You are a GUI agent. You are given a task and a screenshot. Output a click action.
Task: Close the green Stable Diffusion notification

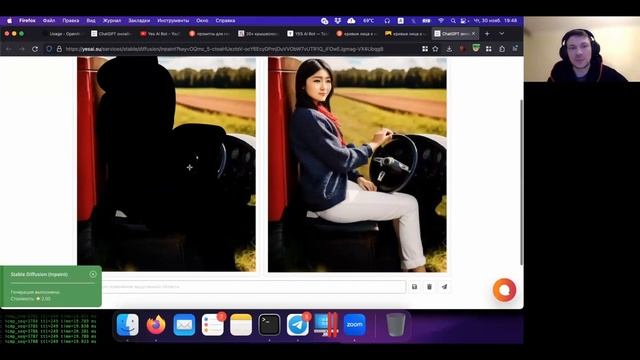coord(93,274)
